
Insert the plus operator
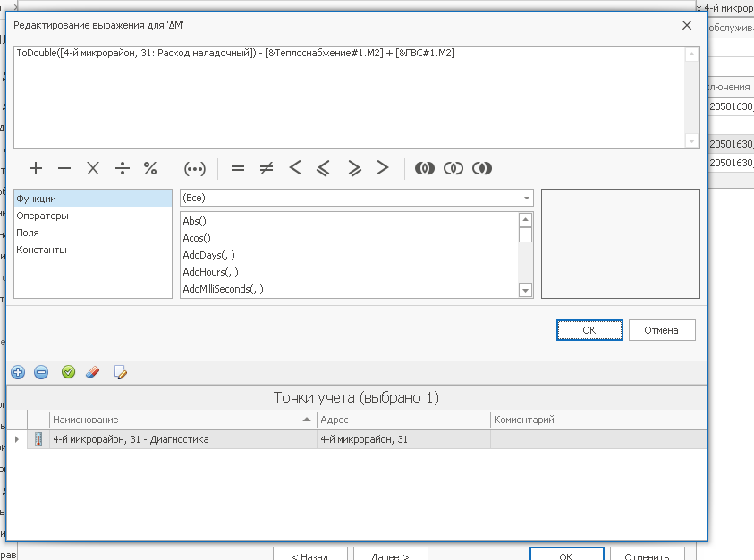(x=36, y=168)
